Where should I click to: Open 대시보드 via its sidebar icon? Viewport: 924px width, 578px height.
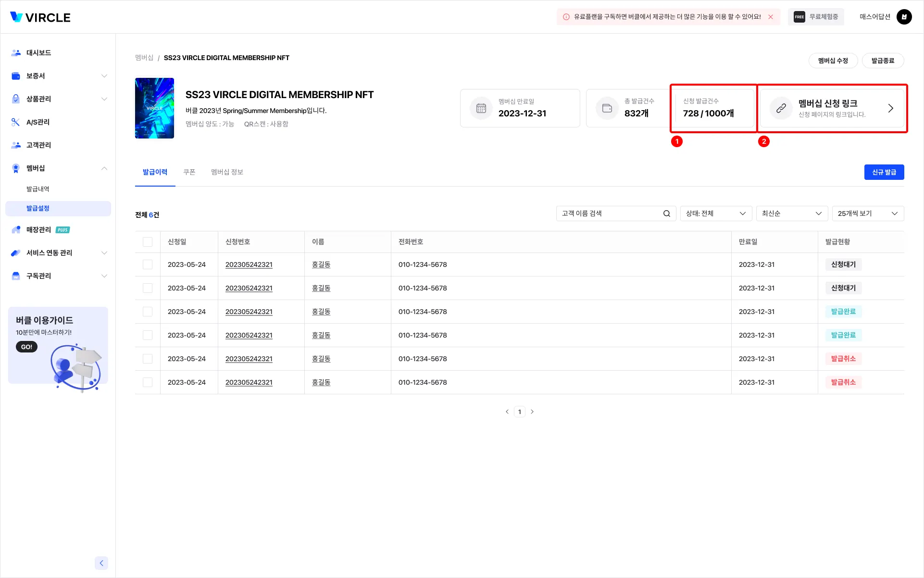coord(16,53)
